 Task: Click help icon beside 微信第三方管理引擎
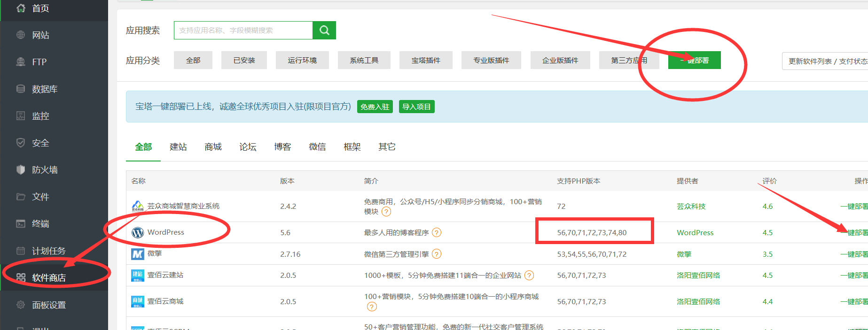pos(437,254)
